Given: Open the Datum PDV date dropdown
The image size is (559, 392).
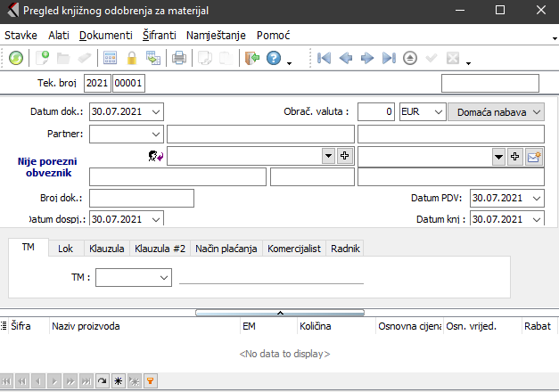Looking at the screenshot, I should [x=536, y=198].
